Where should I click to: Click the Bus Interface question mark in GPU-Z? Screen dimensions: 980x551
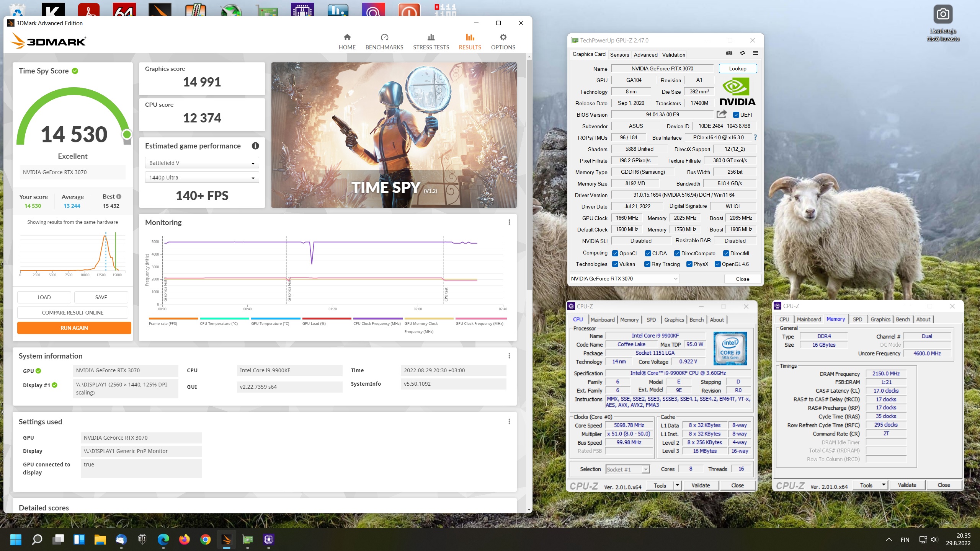[x=755, y=137]
